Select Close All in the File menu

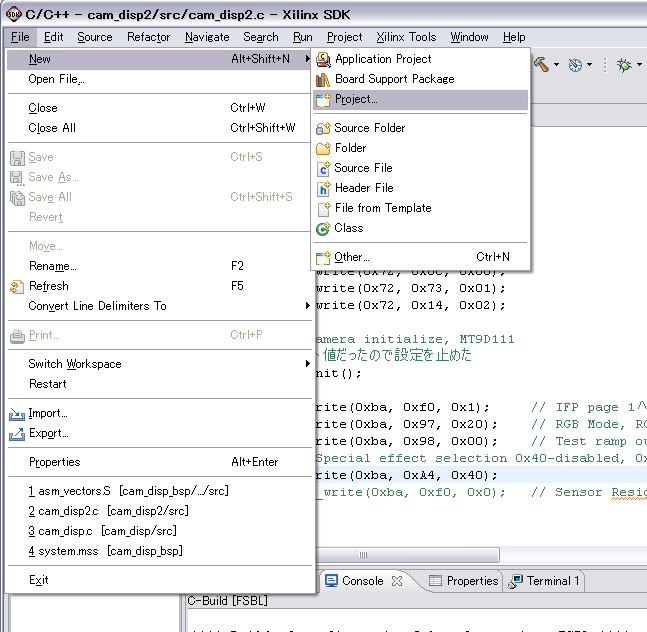159,128
